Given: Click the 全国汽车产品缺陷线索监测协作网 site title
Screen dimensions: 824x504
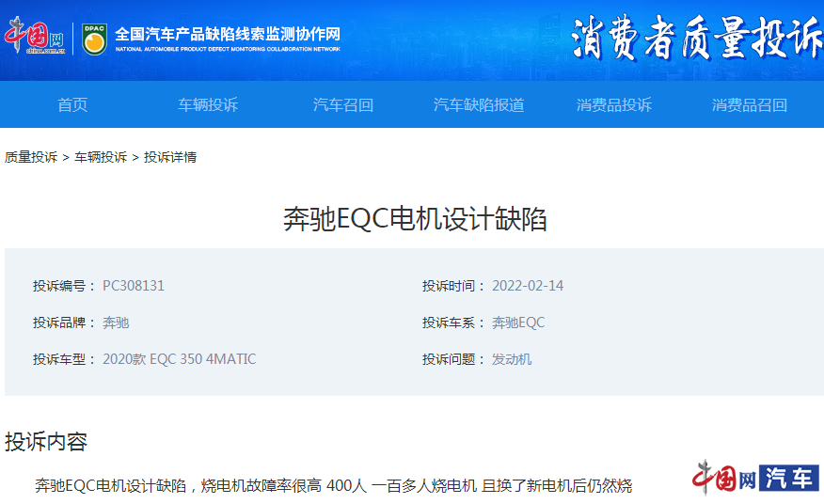Looking at the screenshot, I should point(228,35).
